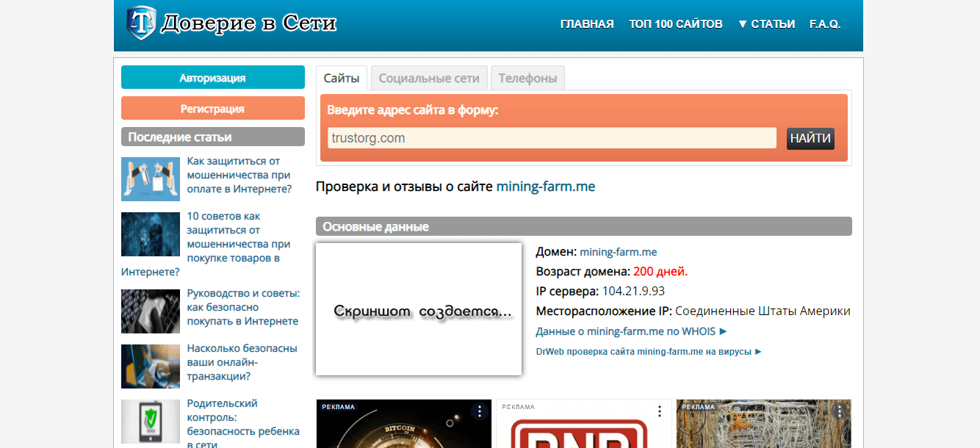Open the ГЛАВНАЯ menu item
The height and width of the screenshot is (448, 980).
point(586,23)
